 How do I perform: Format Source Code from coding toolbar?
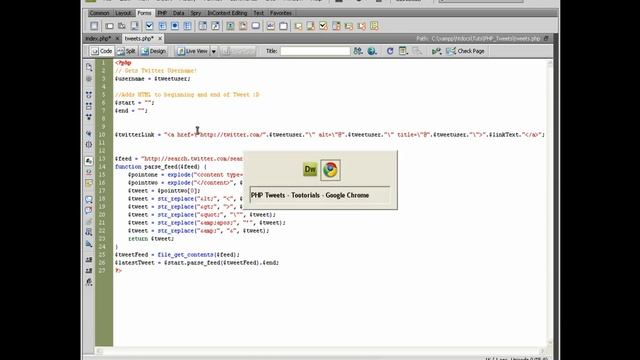coord(89,282)
